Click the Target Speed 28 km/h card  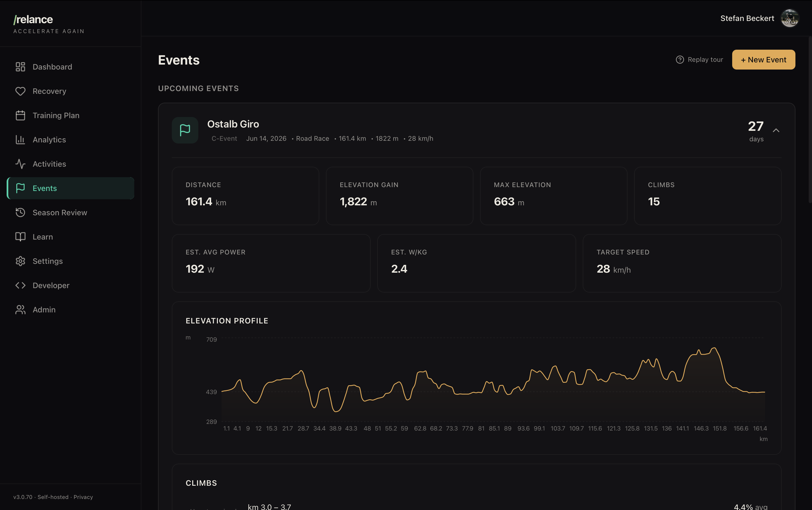[682, 263]
